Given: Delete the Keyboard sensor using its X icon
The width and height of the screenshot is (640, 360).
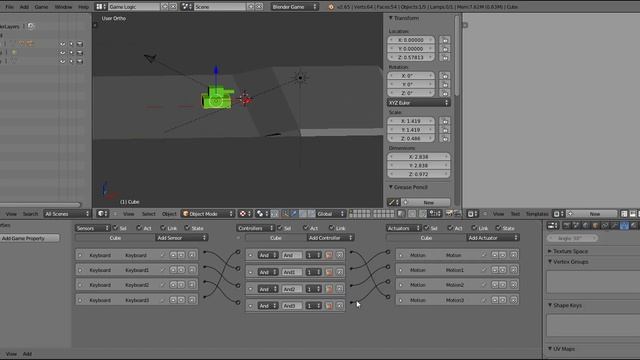Looking at the screenshot, I should pyautogui.click(x=192, y=255).
